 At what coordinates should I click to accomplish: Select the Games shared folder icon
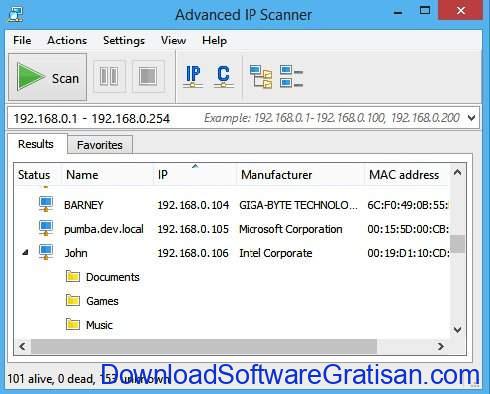tap(73, 300)
